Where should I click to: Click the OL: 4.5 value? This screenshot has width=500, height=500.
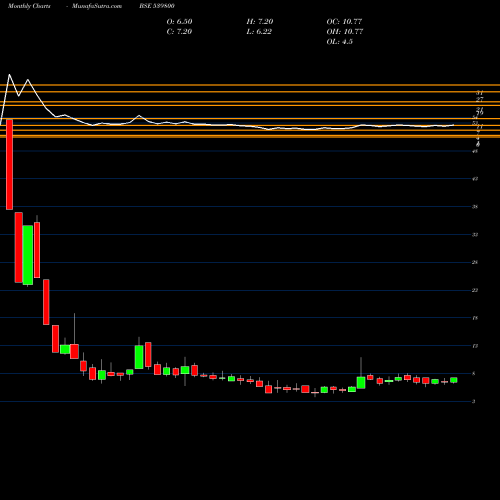(340, 42)
